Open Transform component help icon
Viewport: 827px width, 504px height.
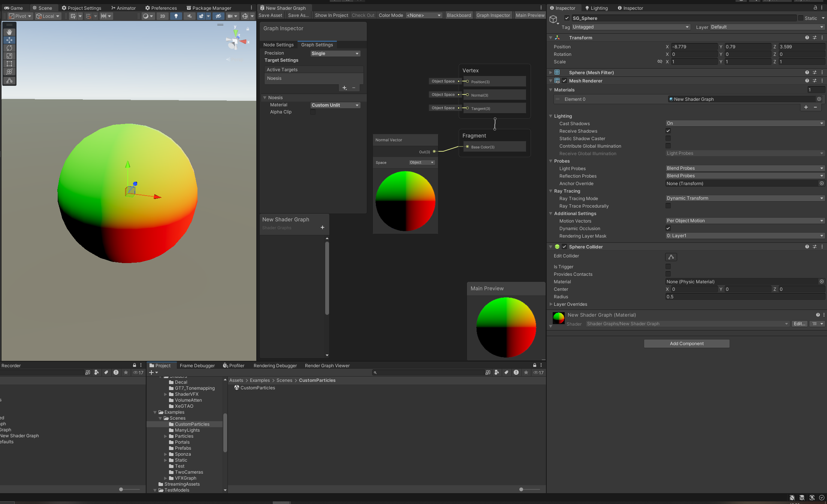click(807, 37)
